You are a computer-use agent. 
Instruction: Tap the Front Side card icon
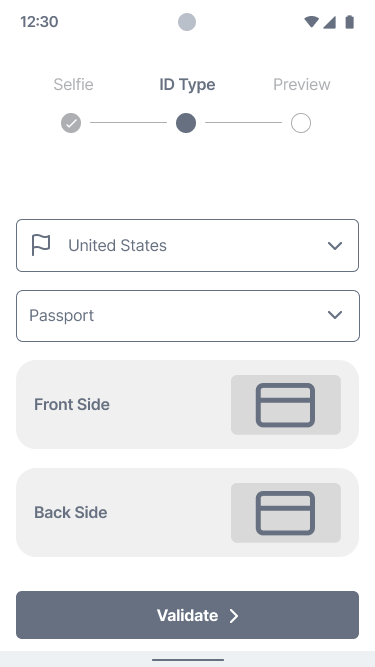285,405
